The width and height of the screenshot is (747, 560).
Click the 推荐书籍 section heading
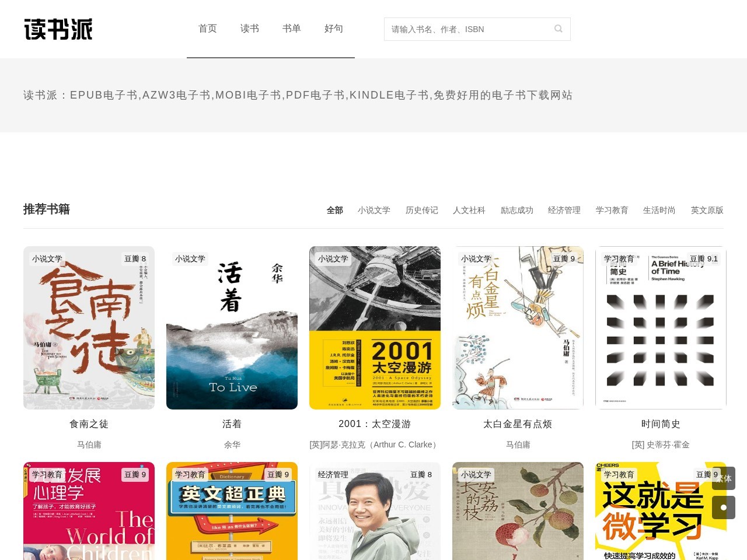pyautogui.click(x=47, y=209)
